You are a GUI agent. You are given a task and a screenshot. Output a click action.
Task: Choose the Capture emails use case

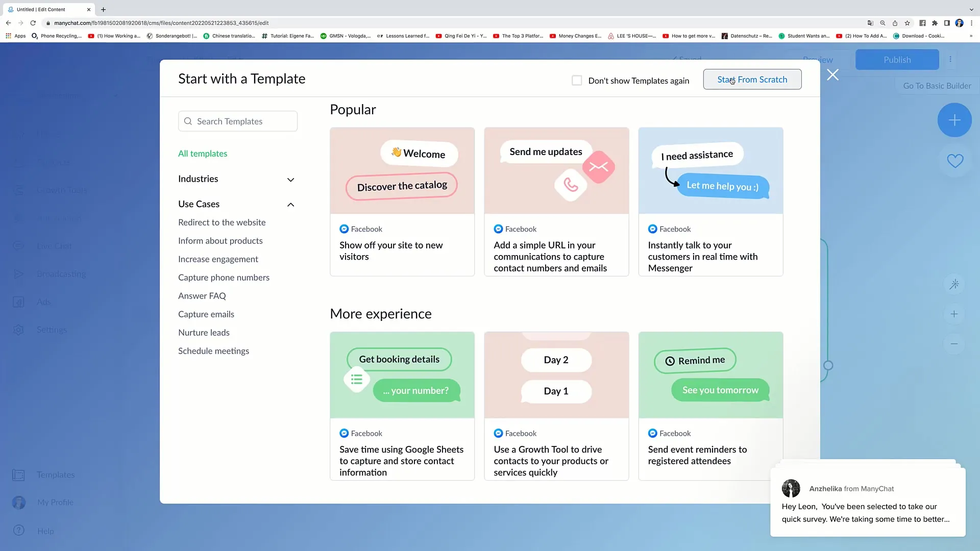(206, 314)
